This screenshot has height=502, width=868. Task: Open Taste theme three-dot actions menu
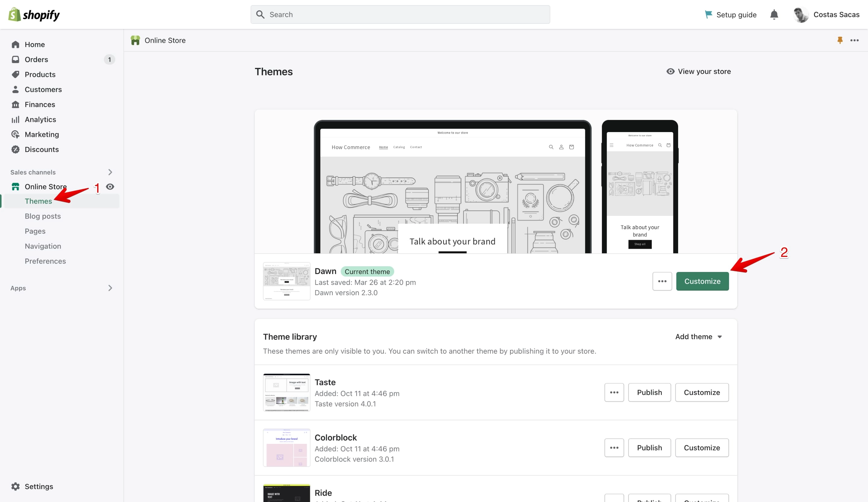pyautogui.click(x=614, y=392)
